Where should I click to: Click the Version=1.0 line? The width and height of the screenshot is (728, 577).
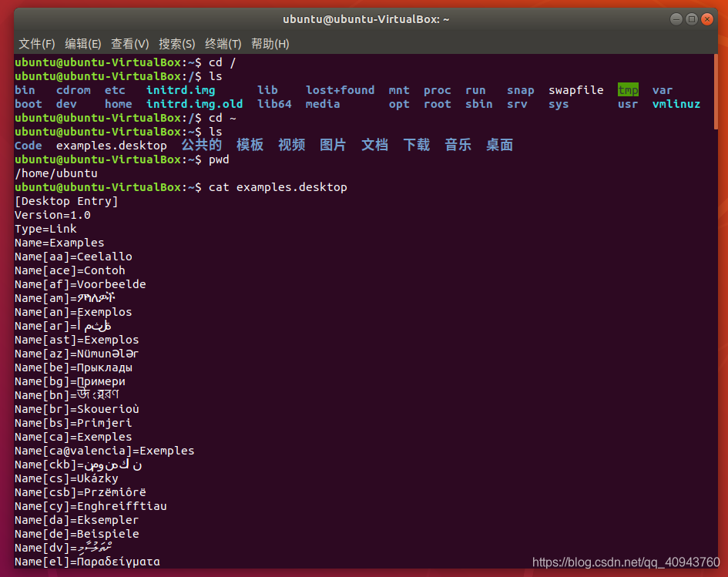(52, 216)
